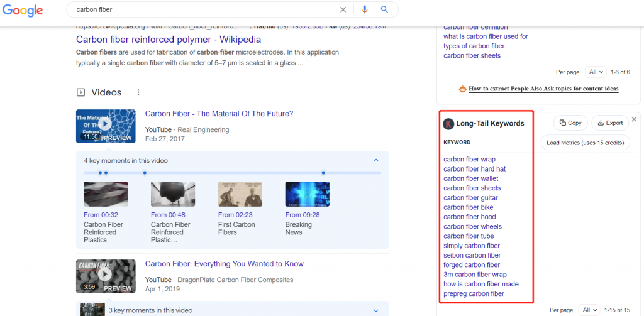The image size is (644, 316).
Task: Click the magnifying glass search icon
Action: pyautogui.click(x=384, y=10)
